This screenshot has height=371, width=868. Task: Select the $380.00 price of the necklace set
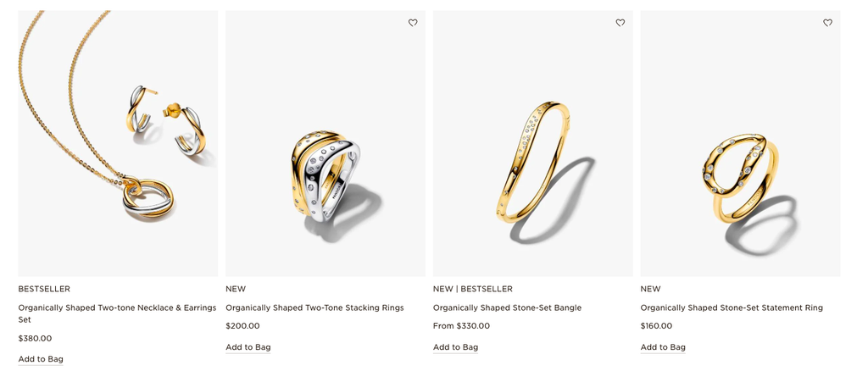35,338
